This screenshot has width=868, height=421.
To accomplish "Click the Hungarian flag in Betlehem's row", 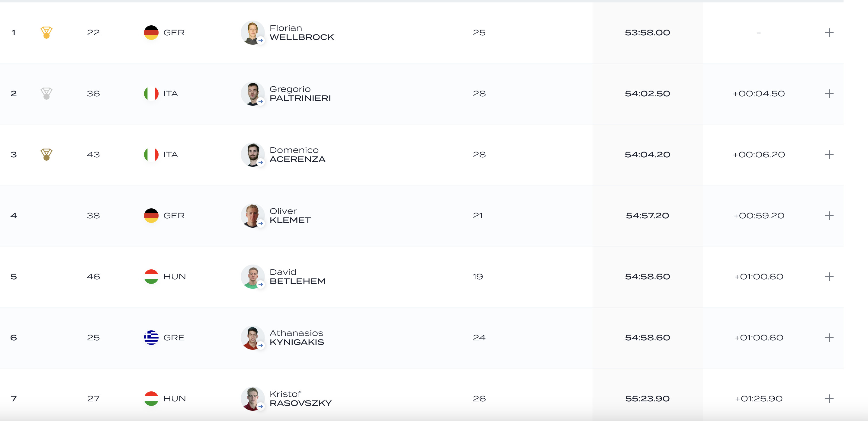I will [x=151, y=276].
